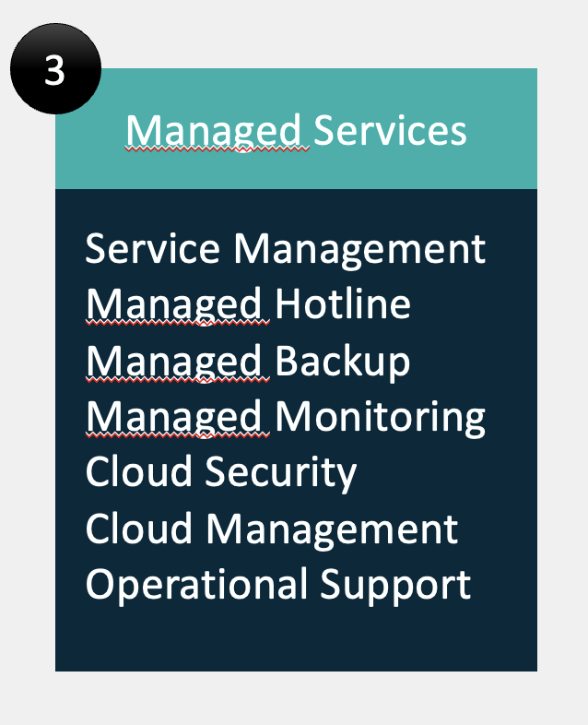The width and height of the screenshot is (588, 725).
Task: Click the word "Hotline" in the list
Action: click(343, 305)
